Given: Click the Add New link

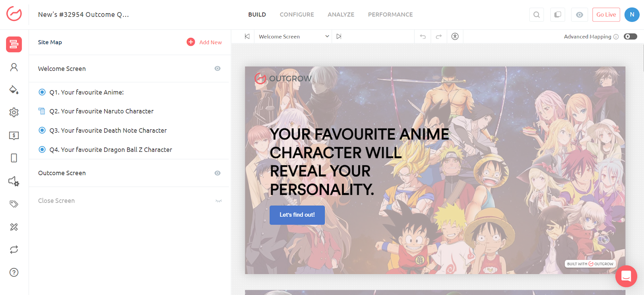Looking at the screenshot, I should [x=211, y=42].
